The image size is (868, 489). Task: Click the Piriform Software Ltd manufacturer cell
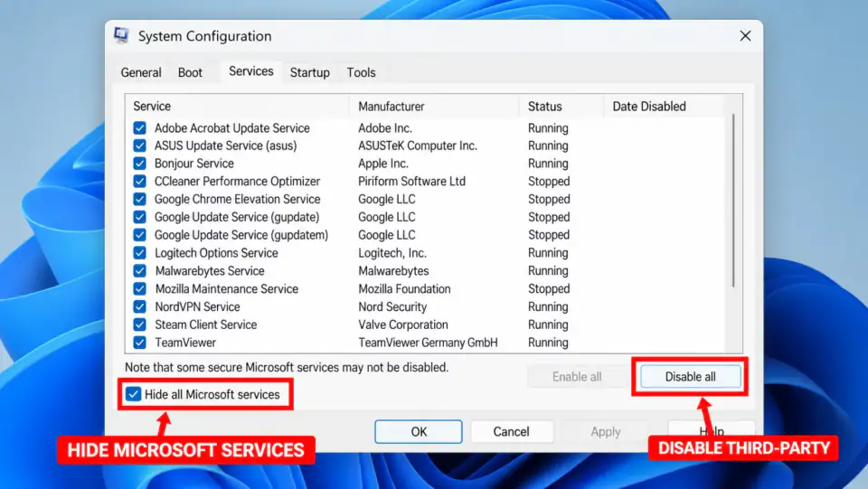tap(412, 182)
